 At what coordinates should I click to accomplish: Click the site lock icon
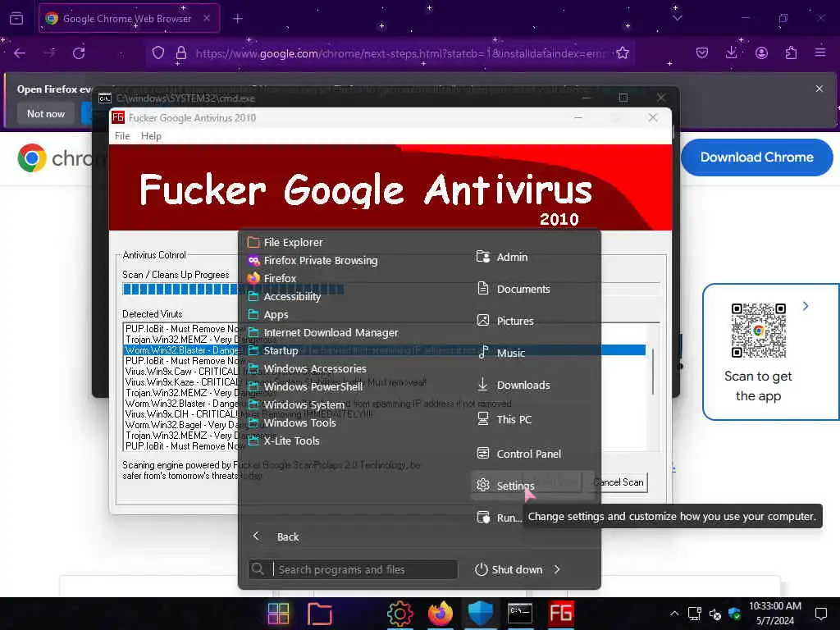pos(181,53)
